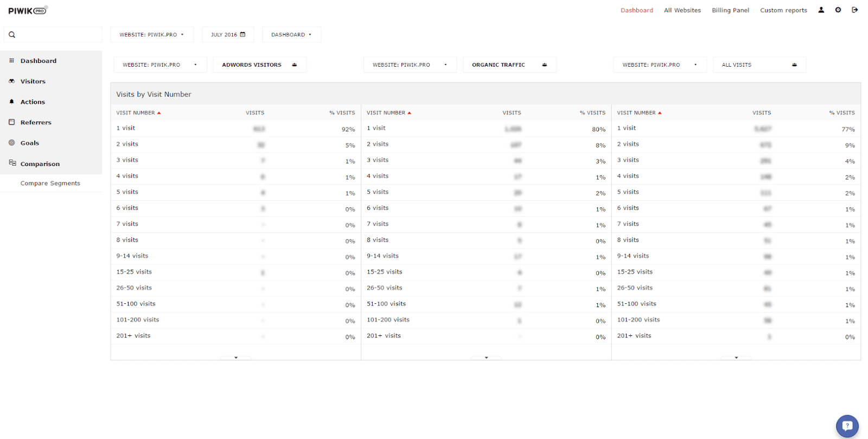
Task: Open the user profile icon
Action: [x=821, y=10]
